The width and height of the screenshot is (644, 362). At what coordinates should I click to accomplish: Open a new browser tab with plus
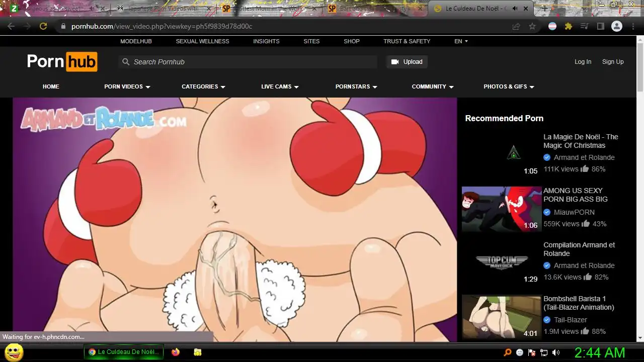tap(544, 9)
